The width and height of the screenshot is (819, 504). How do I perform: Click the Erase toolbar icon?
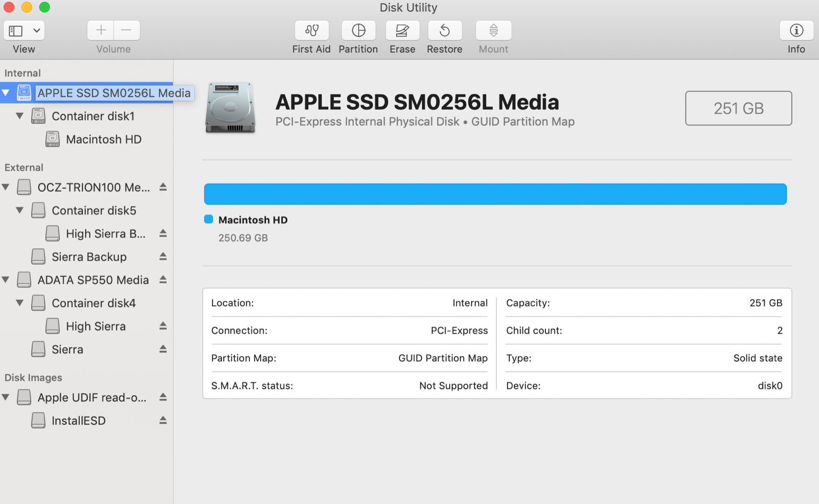point(402,31)
